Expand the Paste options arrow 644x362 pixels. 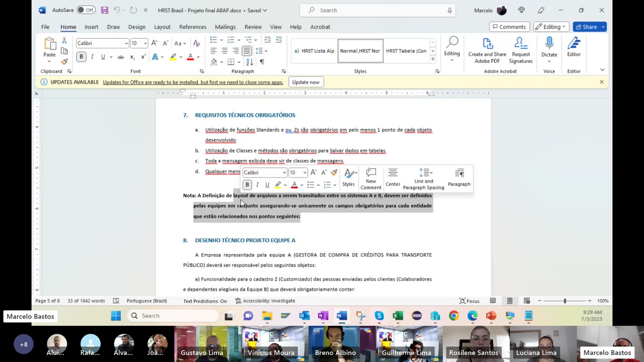tap(49, 61)
